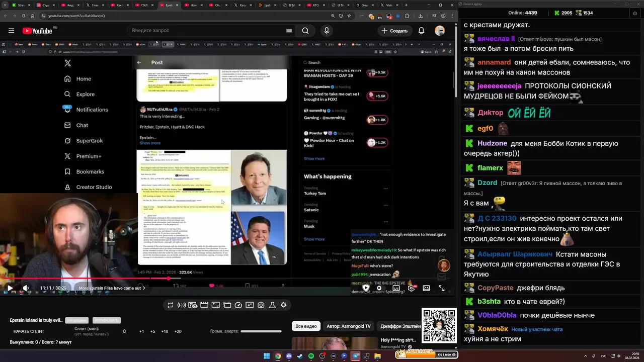Enter fullscreen on the video player
Screen dimensions: 644x362
(441, 288)
